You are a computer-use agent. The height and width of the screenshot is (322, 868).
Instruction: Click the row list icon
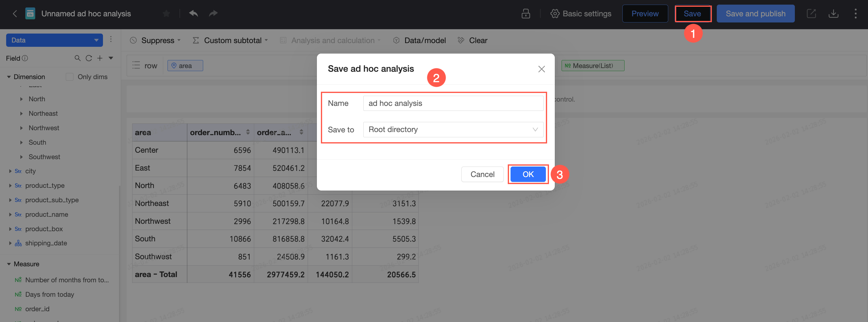pos(136,65)
